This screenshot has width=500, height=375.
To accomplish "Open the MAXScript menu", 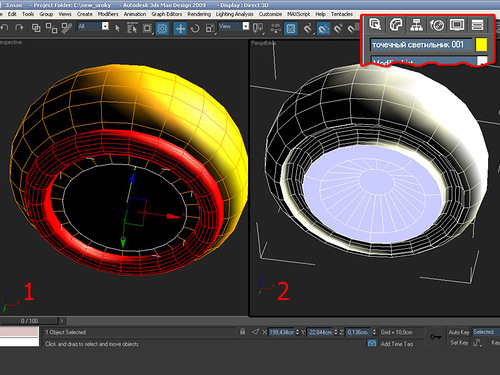I will point(299,14).
